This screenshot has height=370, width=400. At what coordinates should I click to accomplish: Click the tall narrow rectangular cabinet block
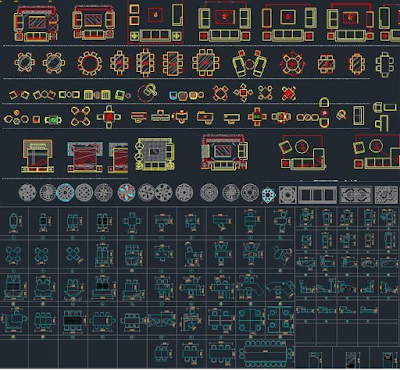tap(359, 116)
